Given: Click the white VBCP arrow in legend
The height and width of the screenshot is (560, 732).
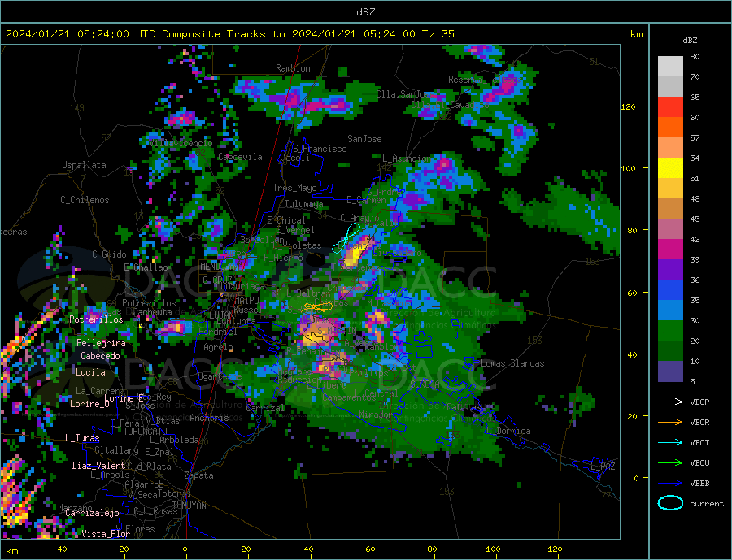Looking at the screenshot, I should (670, 402).
